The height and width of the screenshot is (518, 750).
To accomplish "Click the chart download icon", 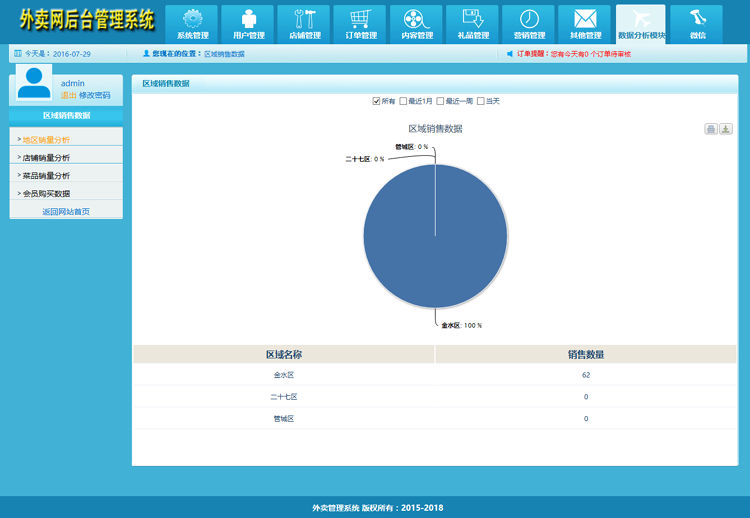I will (x=726, y=129).
